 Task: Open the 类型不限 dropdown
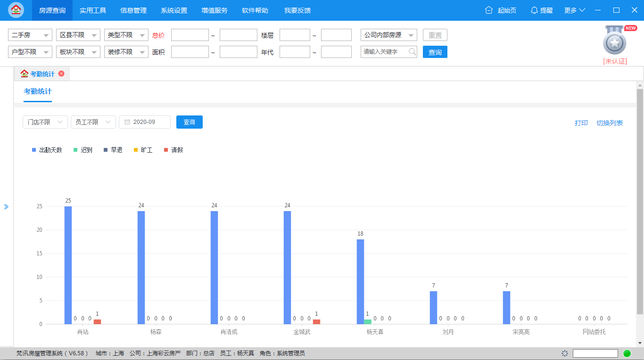[x=126, y=35]
